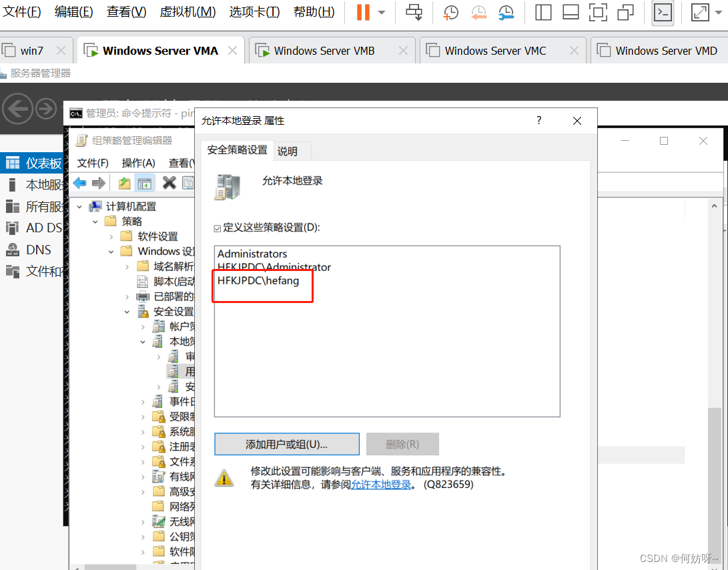This screenshot has width=728, height=570.
Task: Open the power options dropdown arrow
Action: coord(382,12)
